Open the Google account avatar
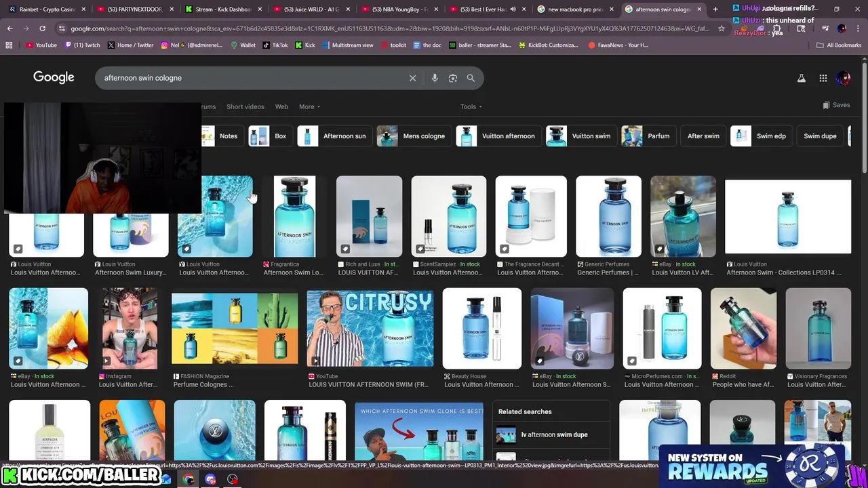This screenshot has width=868, height=488. 844,78
